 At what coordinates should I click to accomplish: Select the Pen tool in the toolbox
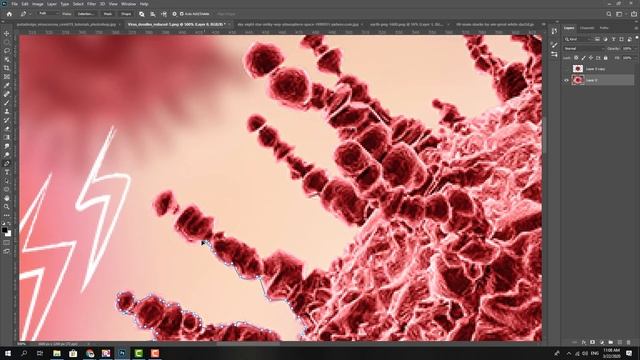tap(7, 163)
